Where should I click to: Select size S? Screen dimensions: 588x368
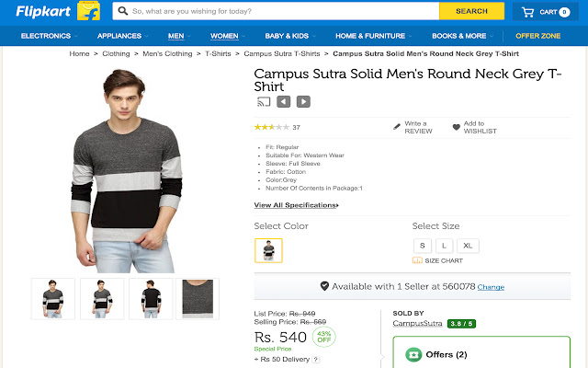423,246
